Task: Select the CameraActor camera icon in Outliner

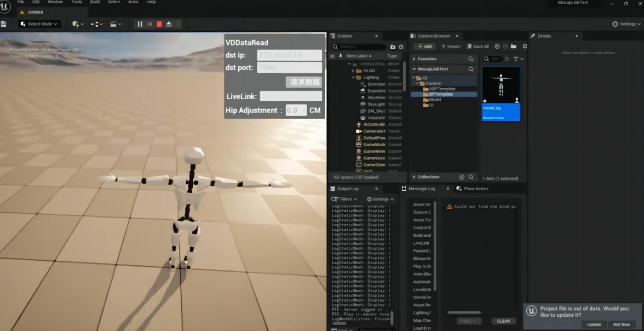Action: coord(359,131)
